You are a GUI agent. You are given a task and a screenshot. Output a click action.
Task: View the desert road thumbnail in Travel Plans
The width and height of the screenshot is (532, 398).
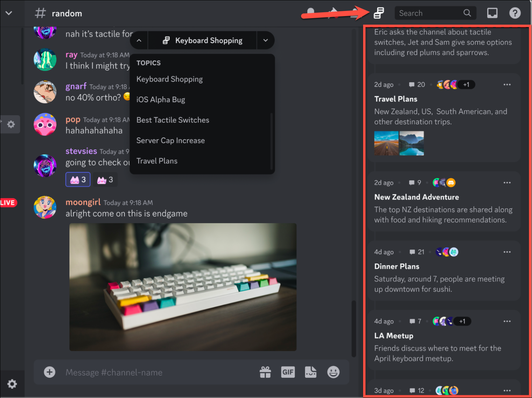(386, 143)
